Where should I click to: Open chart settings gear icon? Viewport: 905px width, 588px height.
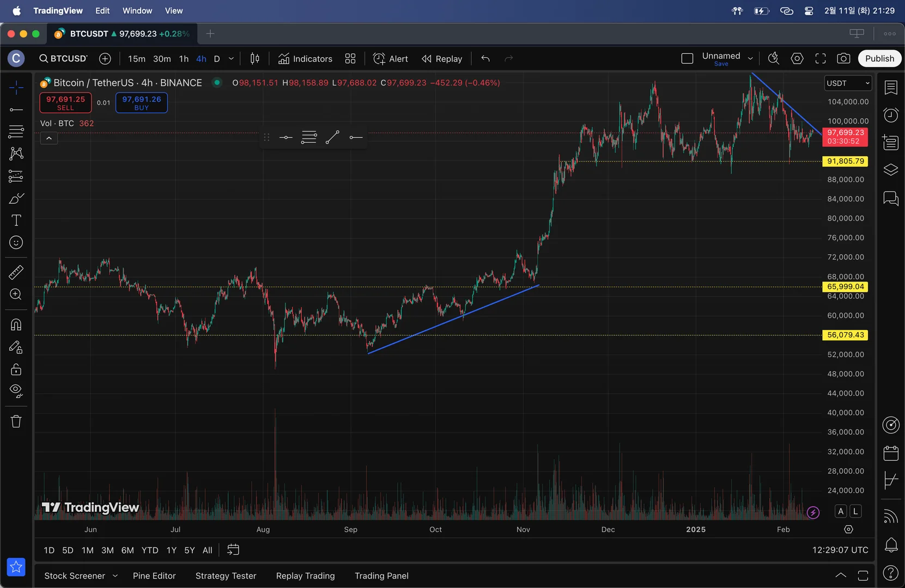pyautogui.click(x=797, y=59)
